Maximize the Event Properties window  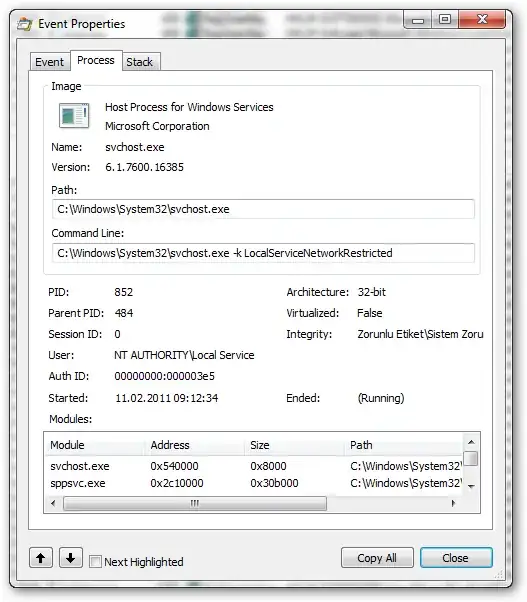pos(445,20)
